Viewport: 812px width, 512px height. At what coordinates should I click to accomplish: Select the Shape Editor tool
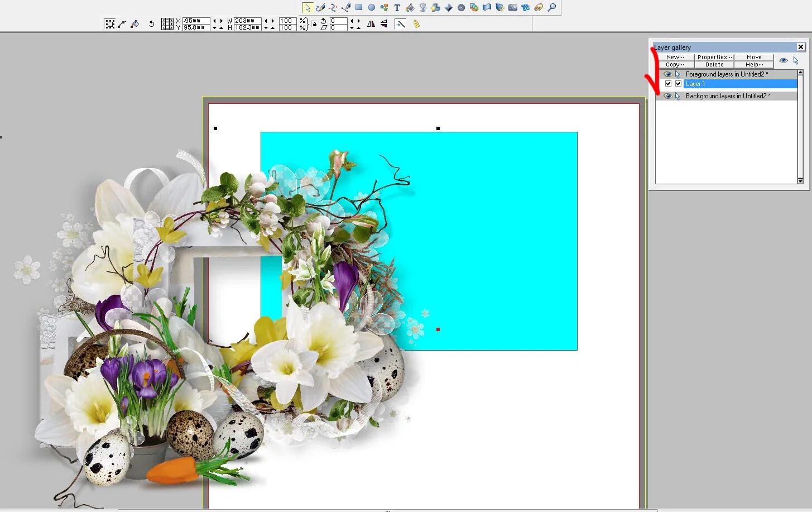click(333, 8)
